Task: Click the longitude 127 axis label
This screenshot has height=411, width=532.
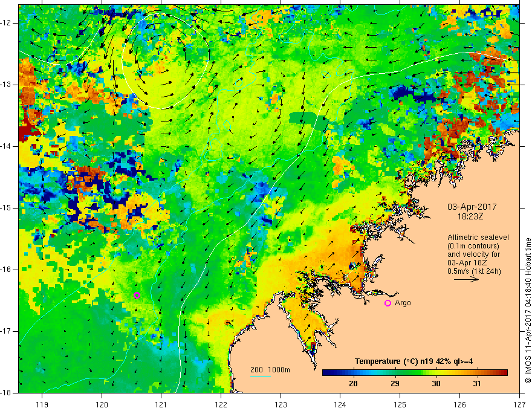Action: click(x=519, y=404)
